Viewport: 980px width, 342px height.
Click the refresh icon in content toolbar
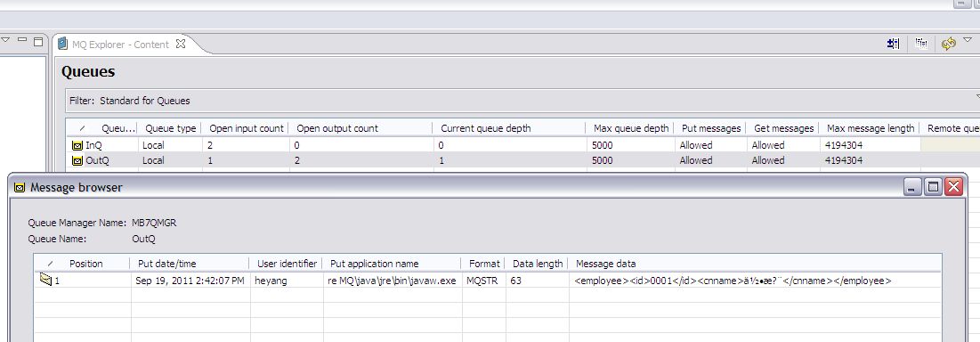[x=949, y=44]
